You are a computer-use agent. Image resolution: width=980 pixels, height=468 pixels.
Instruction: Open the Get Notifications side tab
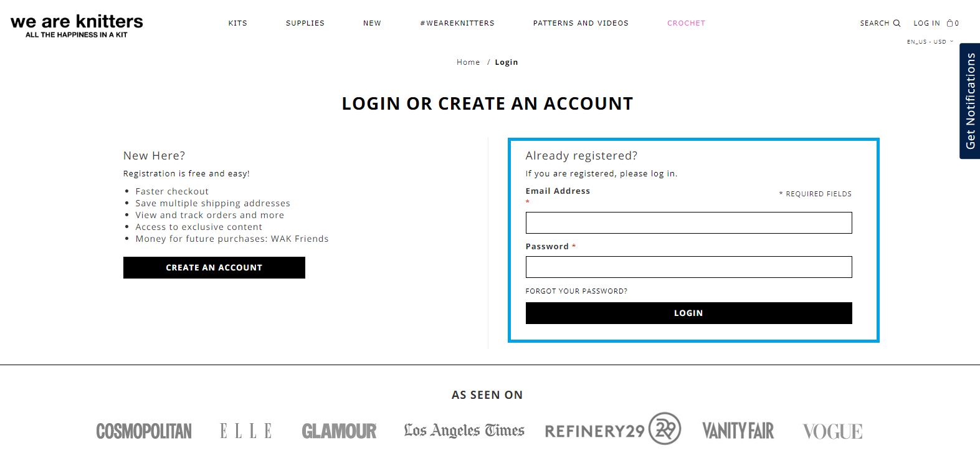click(970, 101)
